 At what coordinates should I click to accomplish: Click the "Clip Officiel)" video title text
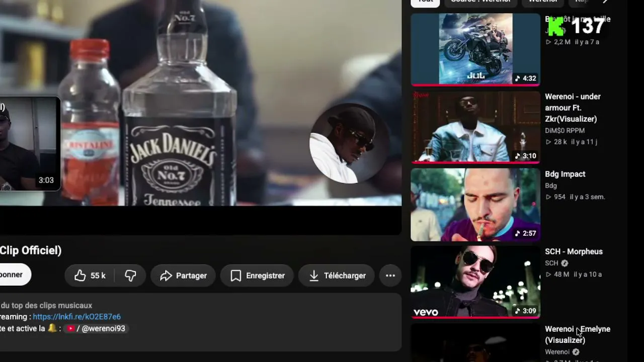tap(31, 250)
